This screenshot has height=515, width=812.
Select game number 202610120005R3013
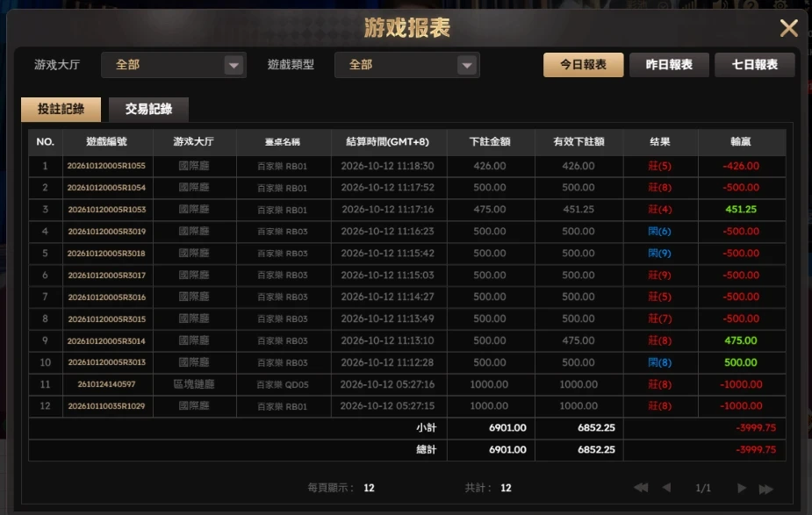[x=107, y=362]
